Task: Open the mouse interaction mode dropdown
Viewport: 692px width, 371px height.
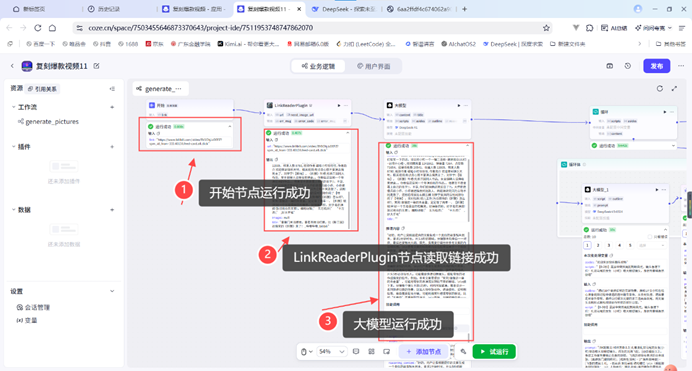Action: [306, 352]
